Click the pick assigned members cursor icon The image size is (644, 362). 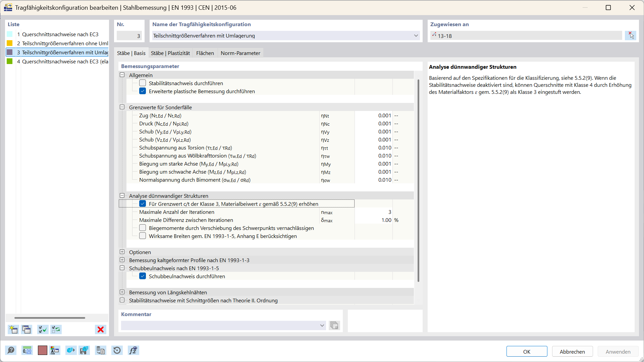(x=631, y=36)
